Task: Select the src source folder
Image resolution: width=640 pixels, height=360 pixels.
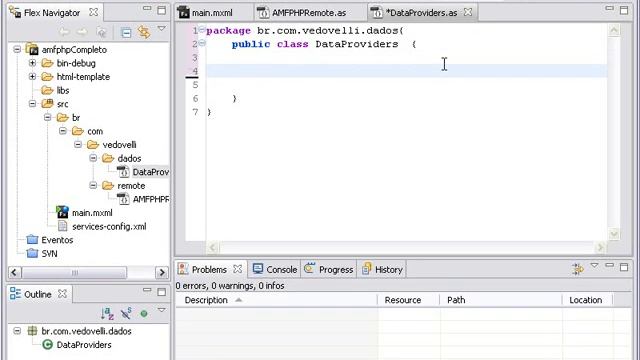Action: coord(55,104)
